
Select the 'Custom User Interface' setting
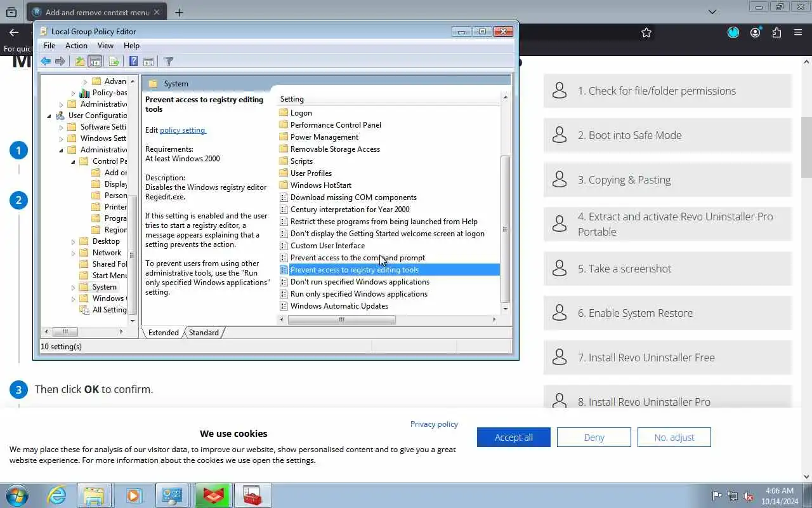point(327,246)
